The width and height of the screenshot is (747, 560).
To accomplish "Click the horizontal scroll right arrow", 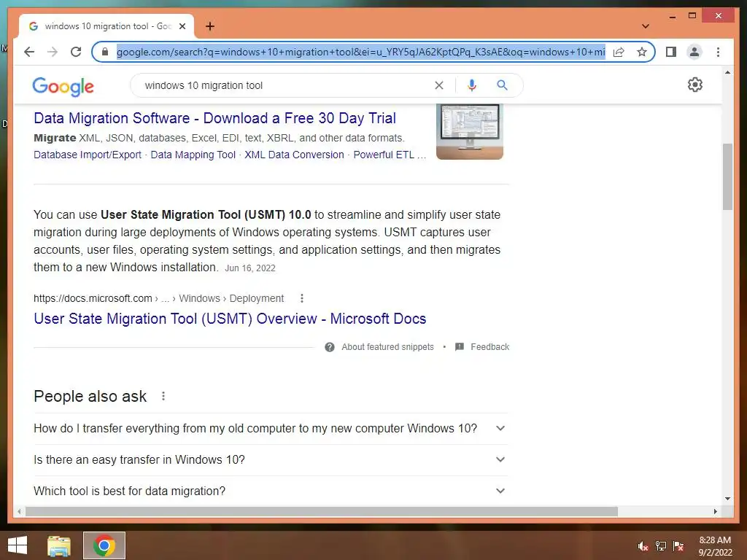I will 715,511.
